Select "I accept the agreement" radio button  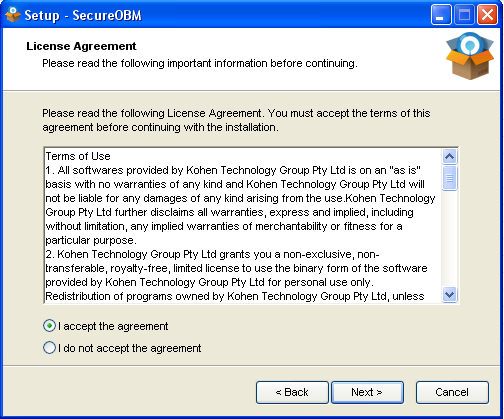click(x=49, y=326)
